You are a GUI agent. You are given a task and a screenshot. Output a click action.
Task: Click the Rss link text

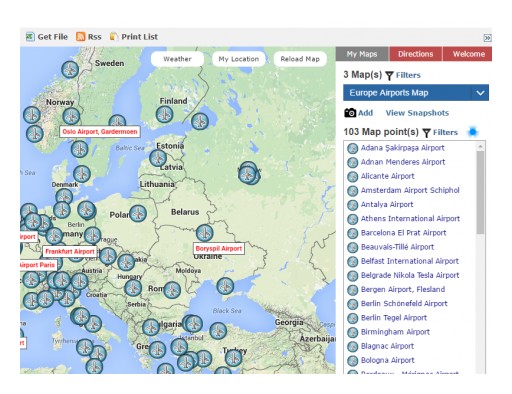click(x=94, y=37)
